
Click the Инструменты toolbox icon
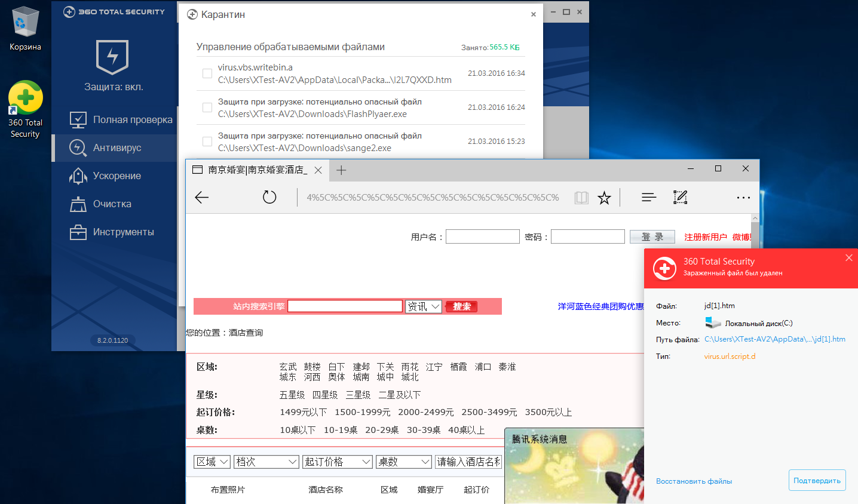(x=78, y=232)
